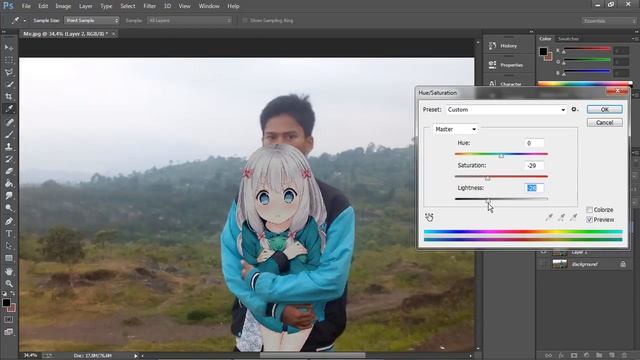Click the Saturation slider handle
640x360 pixels.
coord(488,178)
